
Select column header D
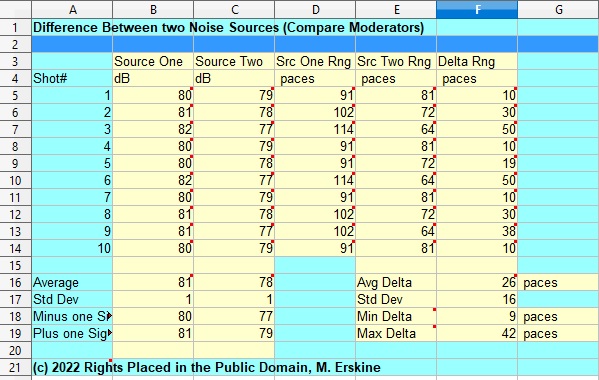(315, 10)
